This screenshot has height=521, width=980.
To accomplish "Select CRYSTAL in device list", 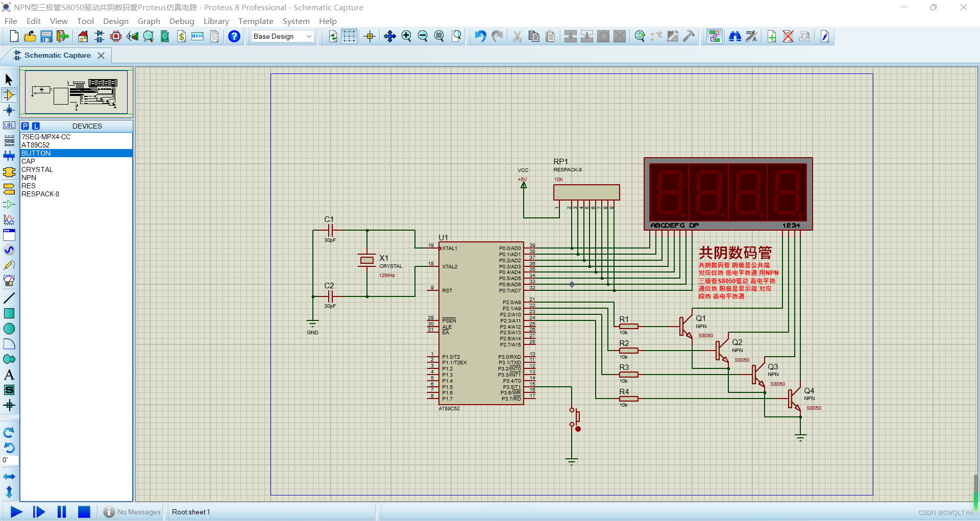I will tap(76, 169).
